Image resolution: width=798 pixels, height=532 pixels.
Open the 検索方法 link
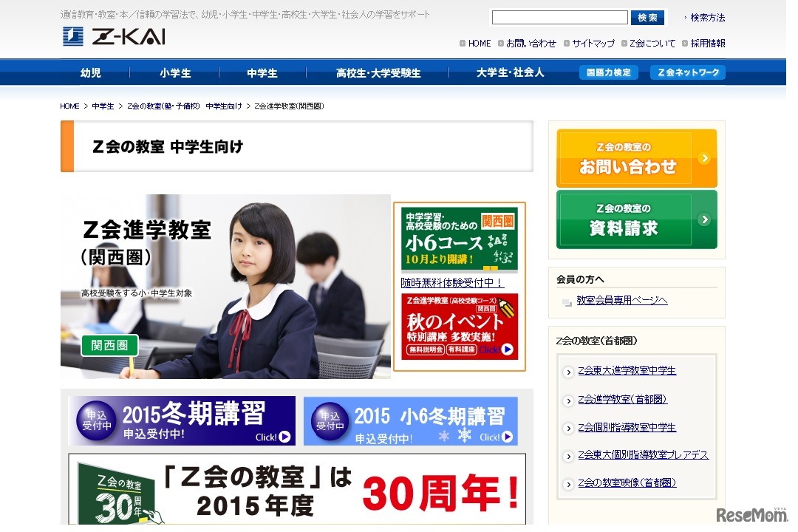[x=707, y=17]
